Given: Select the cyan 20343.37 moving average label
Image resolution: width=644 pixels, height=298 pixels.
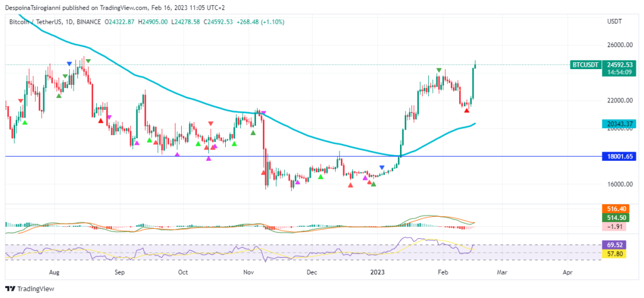Looking at the screenshot, I should 619,124.
